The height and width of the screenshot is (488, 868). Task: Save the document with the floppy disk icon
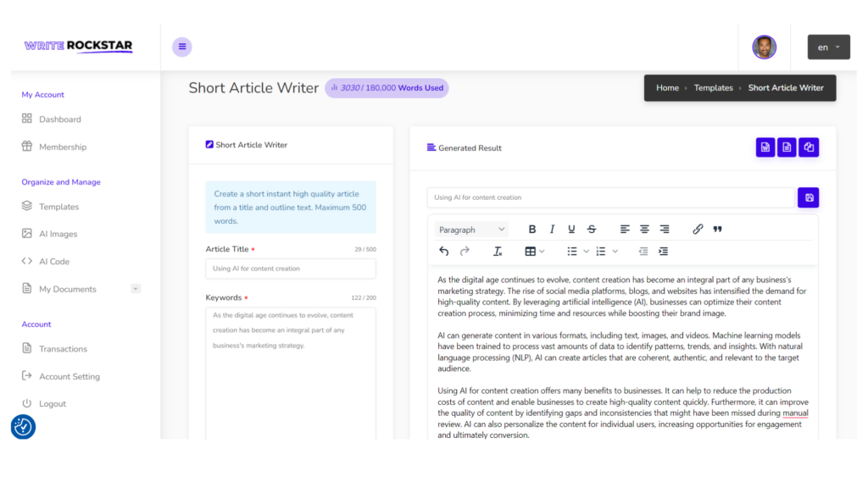(x=808, y=197)
